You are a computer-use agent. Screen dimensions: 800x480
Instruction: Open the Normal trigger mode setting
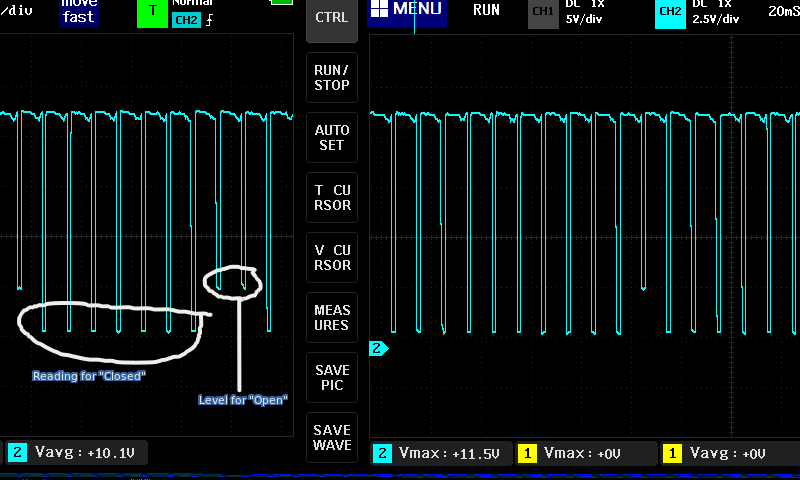pyautogui.click(x=192, y=4)
